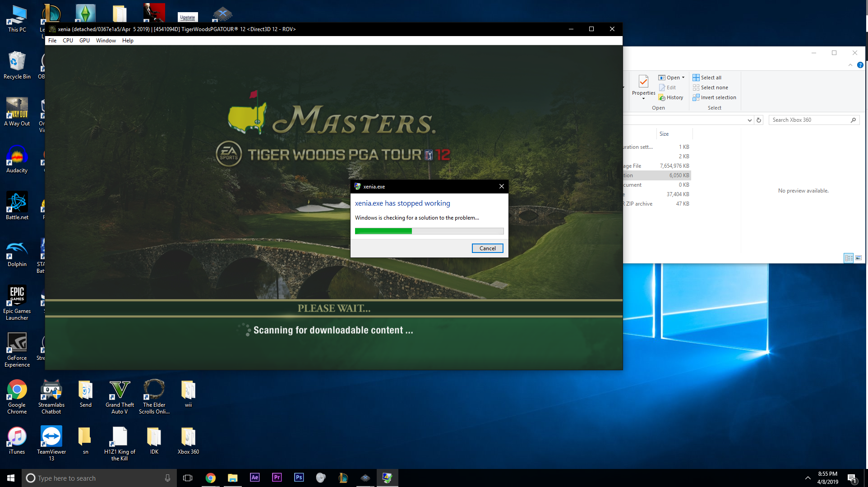Expand the address bar history dropdown
The width and height of the screenshot is (868, 487).
pos(749,120)
